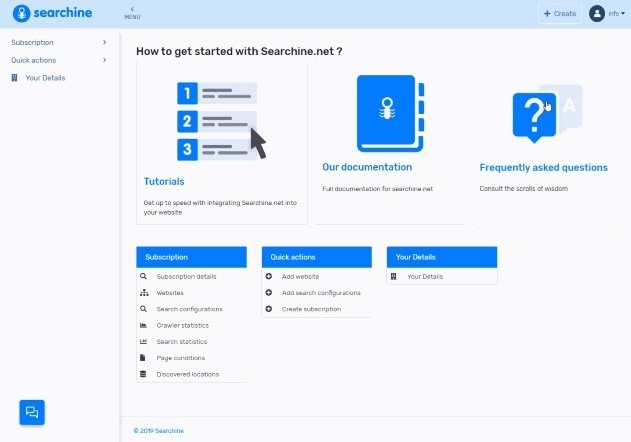Open Page conditions
The height and width of the screenshot is (442, 631).
click(x=181, y=358)
